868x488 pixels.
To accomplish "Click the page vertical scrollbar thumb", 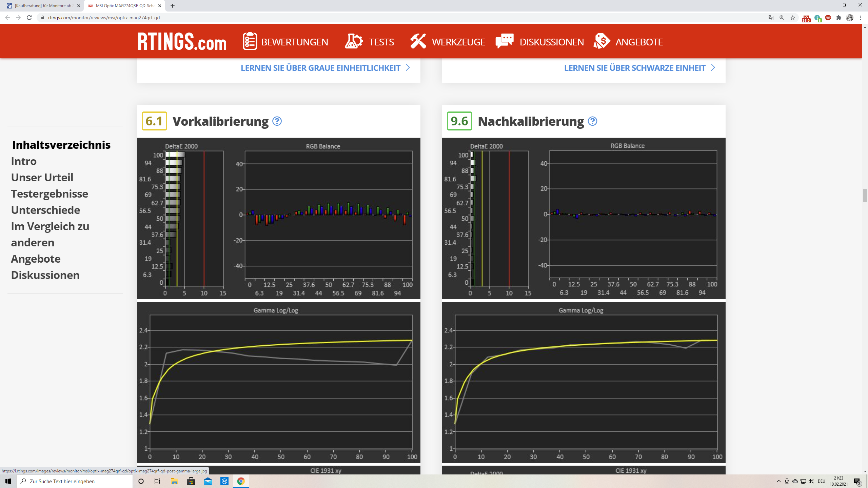I will click(865, 196).
